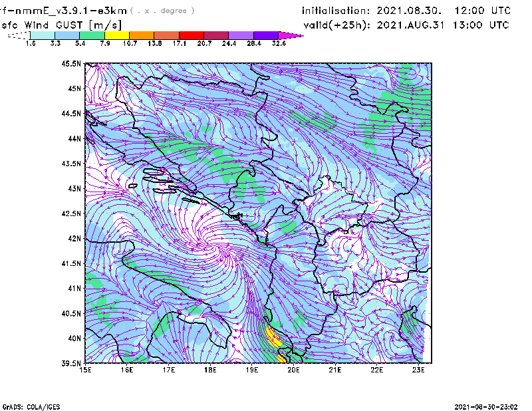Click the "16E" longitude label

(x=127, y=370)
